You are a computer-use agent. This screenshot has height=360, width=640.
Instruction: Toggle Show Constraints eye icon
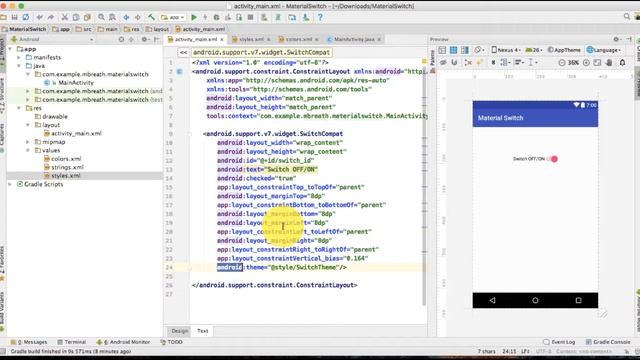[443, 62]
